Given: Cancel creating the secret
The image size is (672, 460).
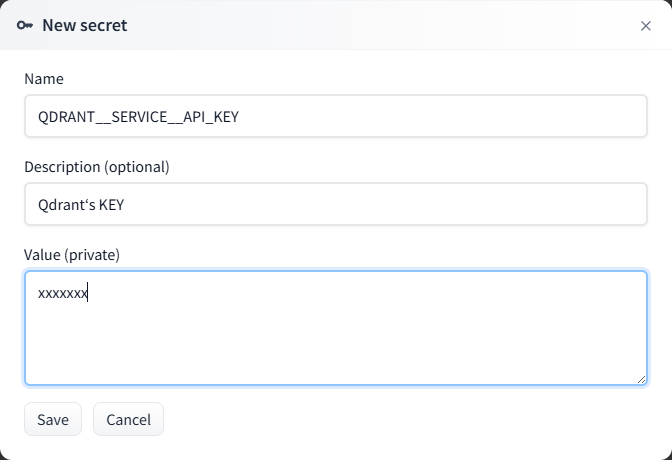Looking at the screenshot, I should (x=128, y=420).
